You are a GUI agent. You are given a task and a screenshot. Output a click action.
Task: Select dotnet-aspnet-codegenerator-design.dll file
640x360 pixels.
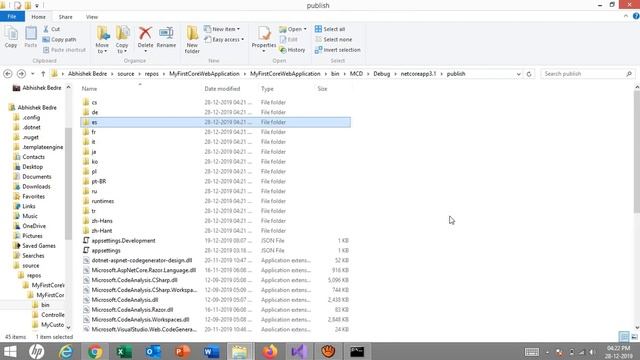(x=216, y=260)
